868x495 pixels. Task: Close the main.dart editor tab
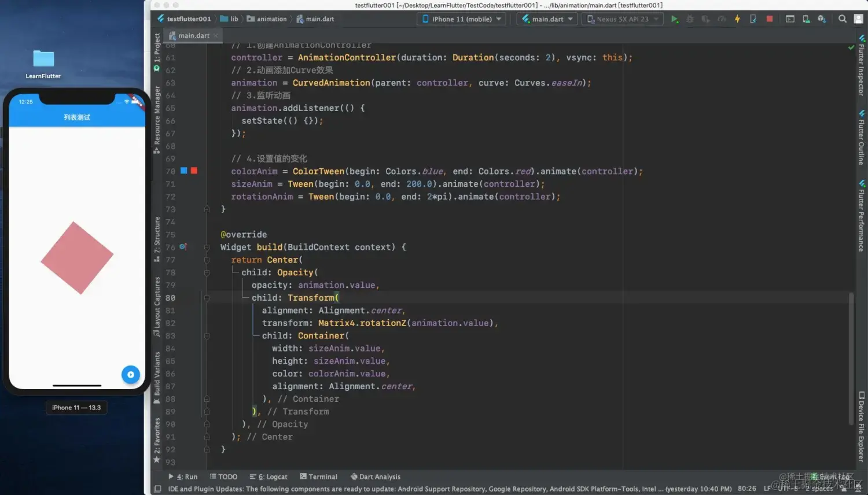click(216, 36)
